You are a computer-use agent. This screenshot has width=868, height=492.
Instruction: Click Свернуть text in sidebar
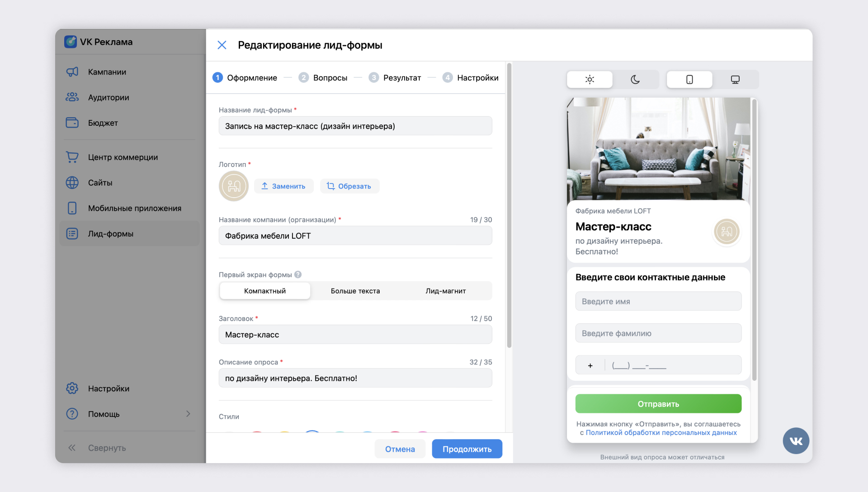tap(107, 448)
